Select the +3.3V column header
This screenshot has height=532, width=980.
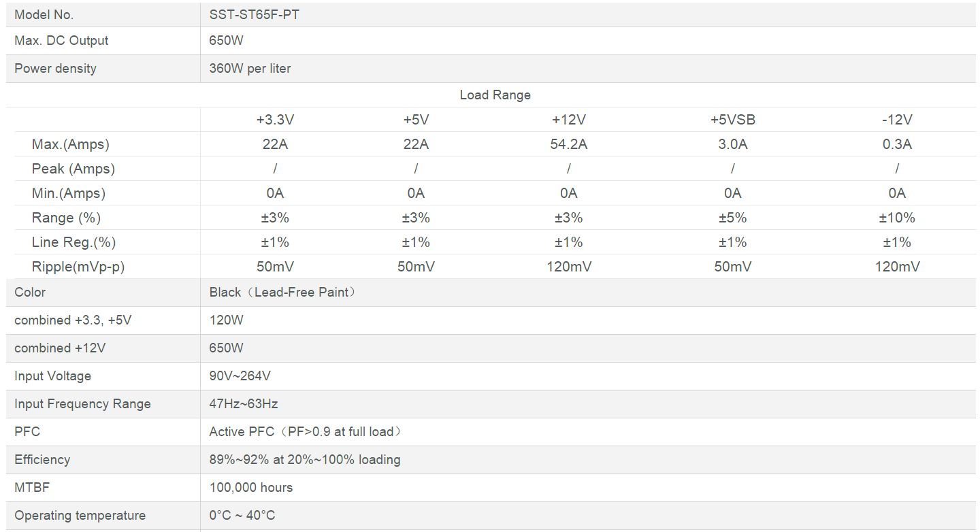275,120
